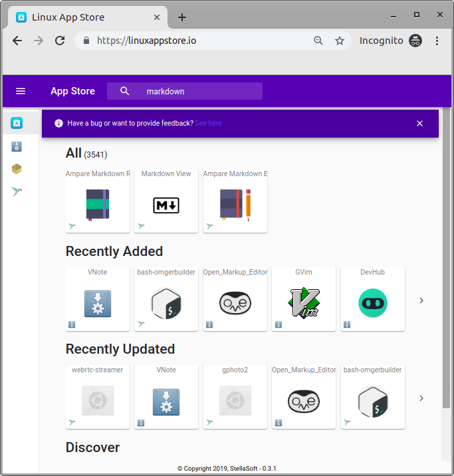Click the feedback banner info icon
This screenshot has height=476, width=454.
(58, 123)
